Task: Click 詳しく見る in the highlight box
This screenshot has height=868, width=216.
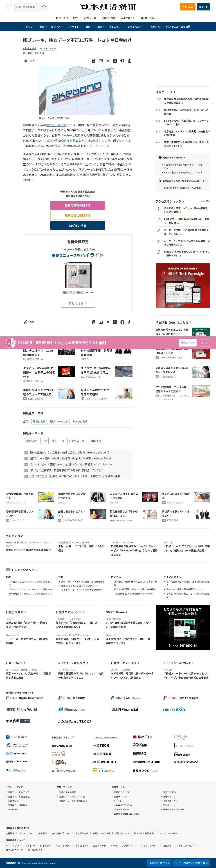Action: coord(78,303)
